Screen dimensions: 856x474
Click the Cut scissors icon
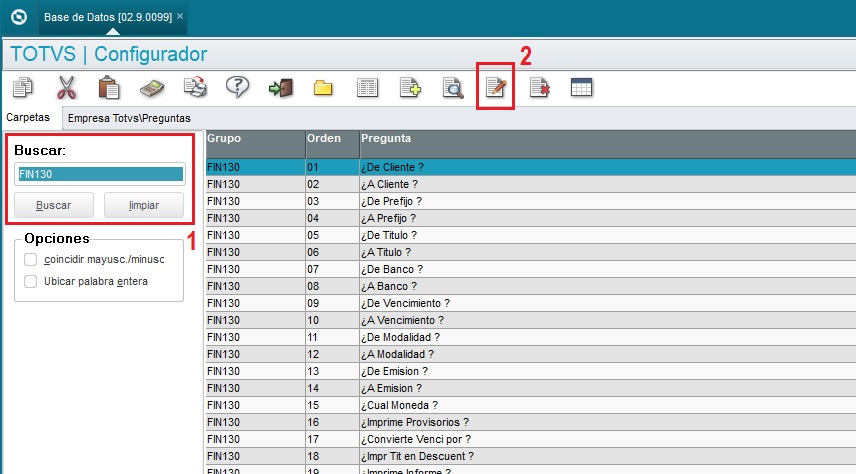pos(66,87)
